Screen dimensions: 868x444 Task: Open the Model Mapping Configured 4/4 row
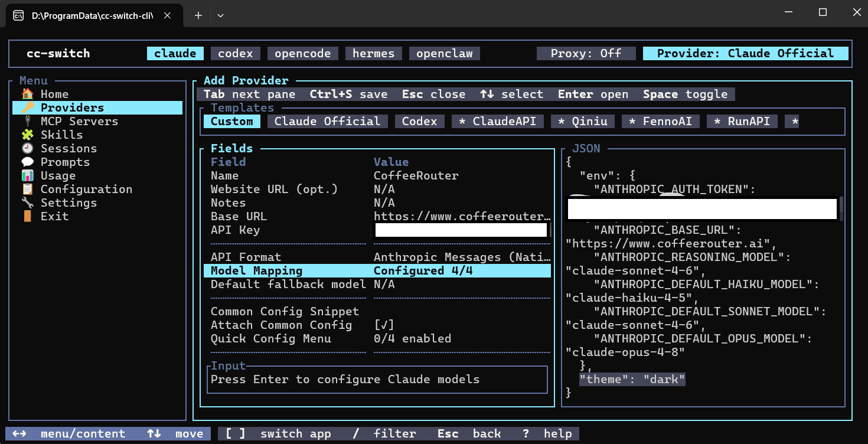pyautogui.click(x=377, y=270)
